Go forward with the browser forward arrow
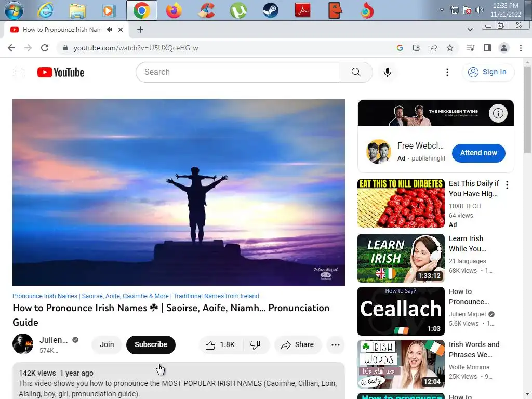 coord(28,48)
